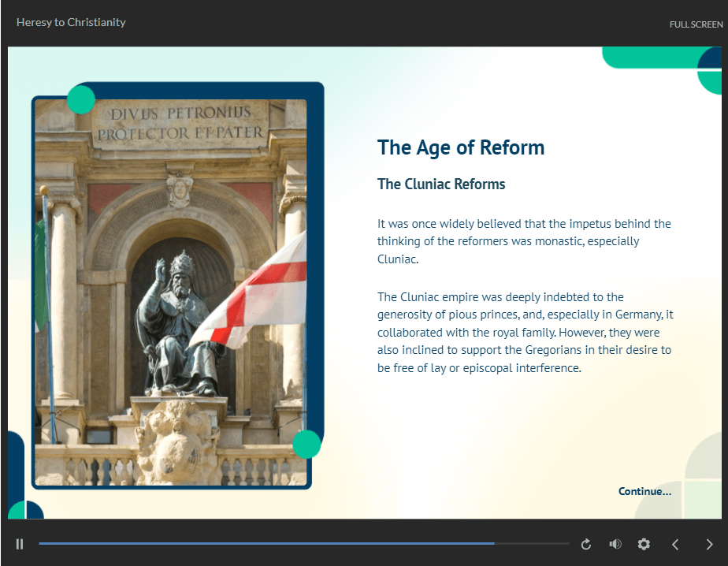This screenshot has width=728, height=566.
Task: Open the player settings gear
Action: point(644,544)
